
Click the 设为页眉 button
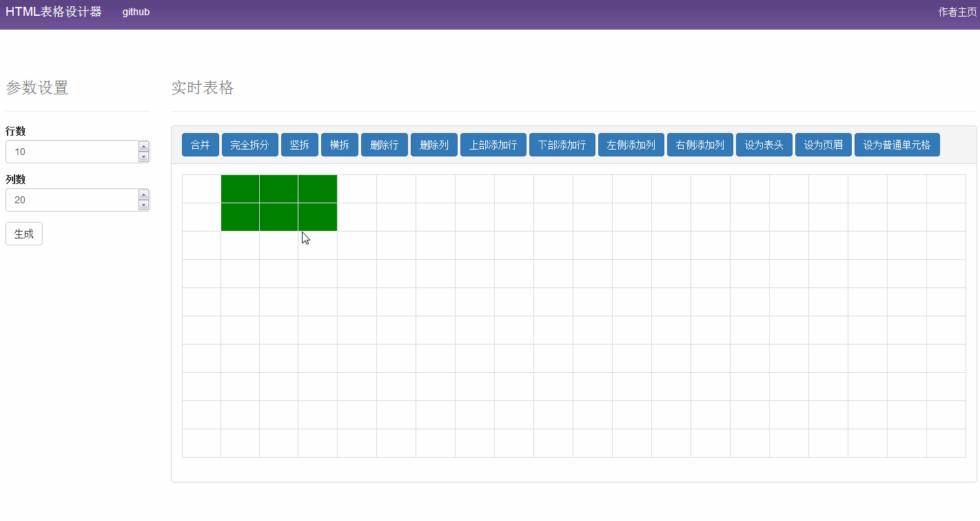coord(824,145)
